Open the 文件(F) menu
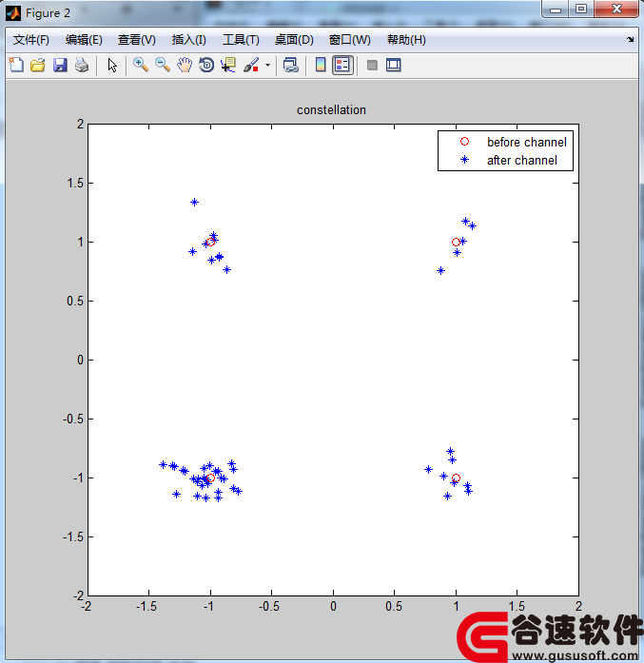Viewport: 644px width, 663px height. pos(30,40)
